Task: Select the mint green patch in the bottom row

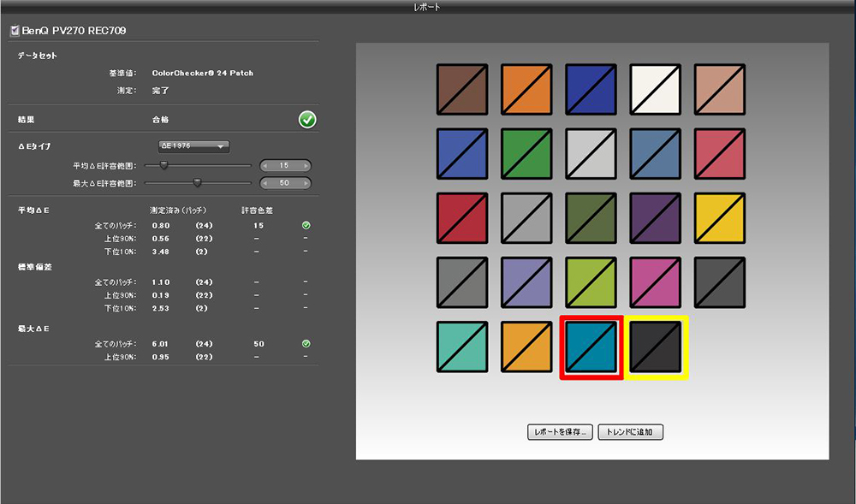Action: point(462,347)
